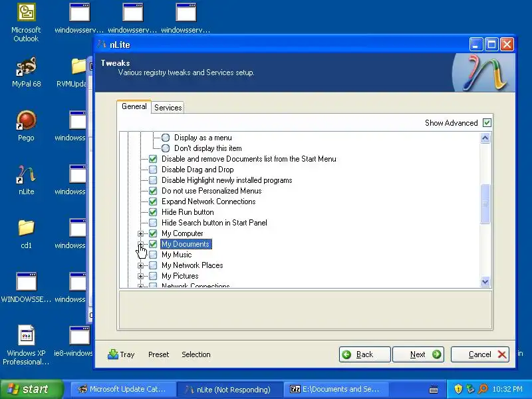Click the green arrow icon on Back
The image size is (532, 399).
(346, 354)
